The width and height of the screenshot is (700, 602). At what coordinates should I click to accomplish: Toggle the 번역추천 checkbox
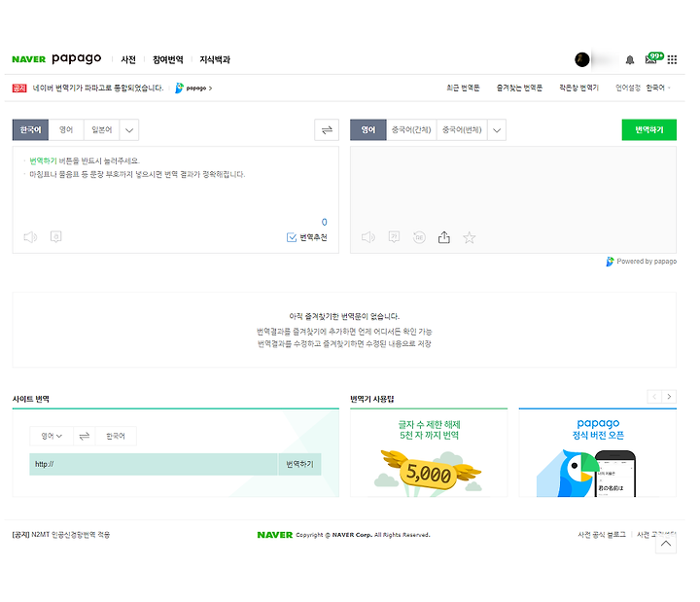click(x=291, y=237)
